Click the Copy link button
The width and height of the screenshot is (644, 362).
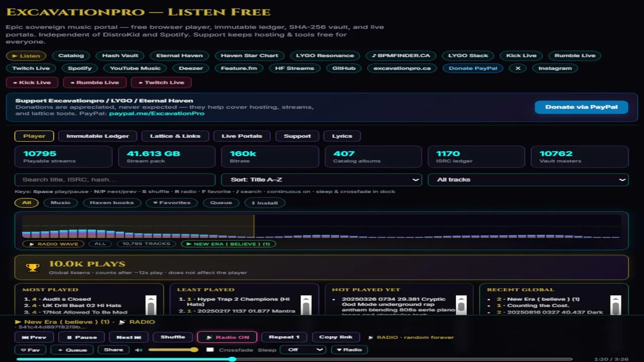(x=336, y=337)
